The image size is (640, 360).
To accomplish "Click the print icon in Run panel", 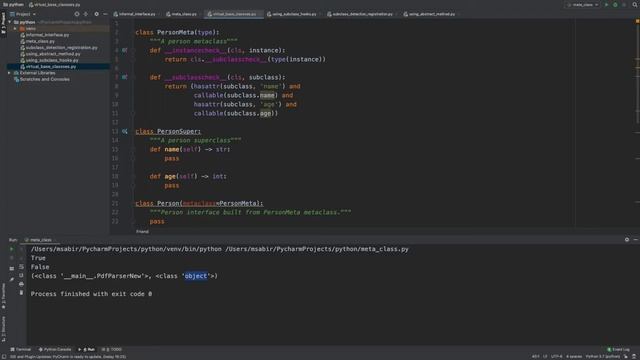I will coord(21,284).
